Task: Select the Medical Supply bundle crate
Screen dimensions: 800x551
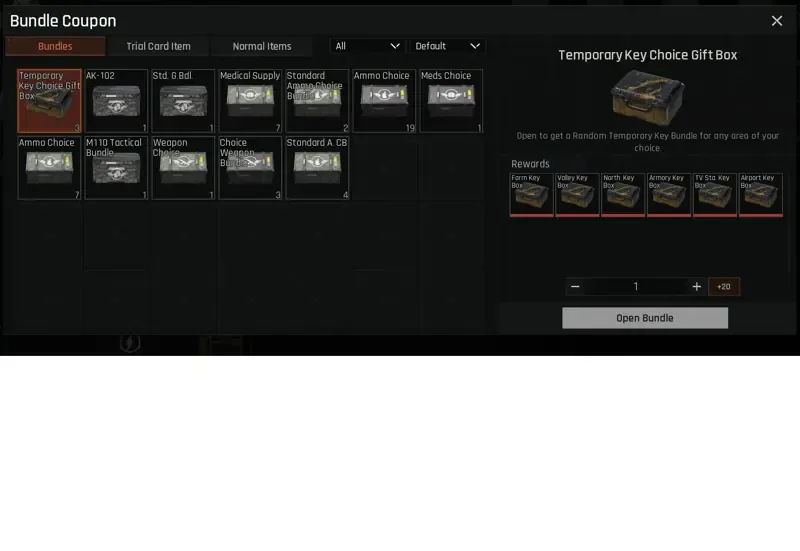Action: 250,101
